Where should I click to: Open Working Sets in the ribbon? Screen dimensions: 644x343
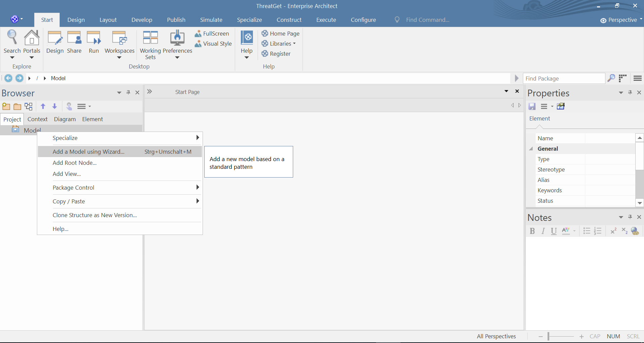[x=150, y=45]
